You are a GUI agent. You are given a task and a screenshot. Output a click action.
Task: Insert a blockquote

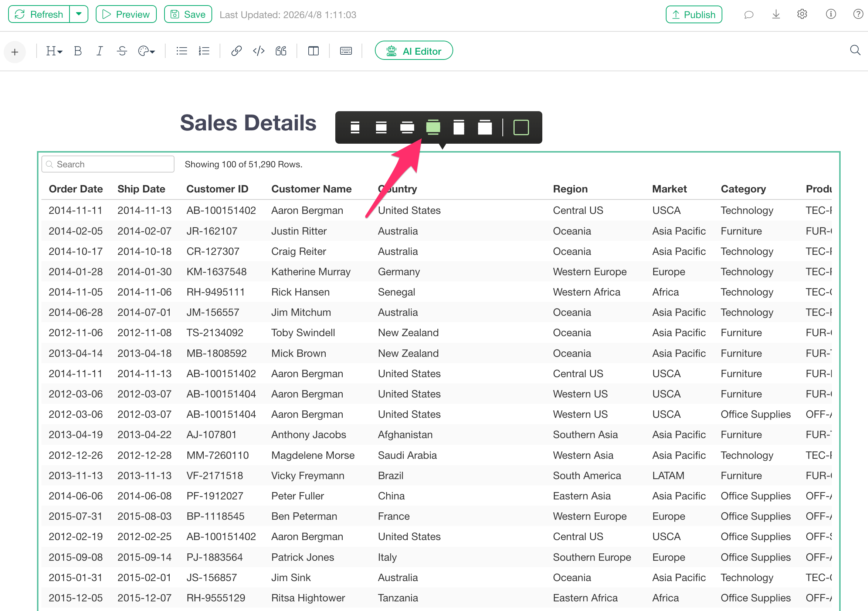pyautogui.click(x=281, y=51)
